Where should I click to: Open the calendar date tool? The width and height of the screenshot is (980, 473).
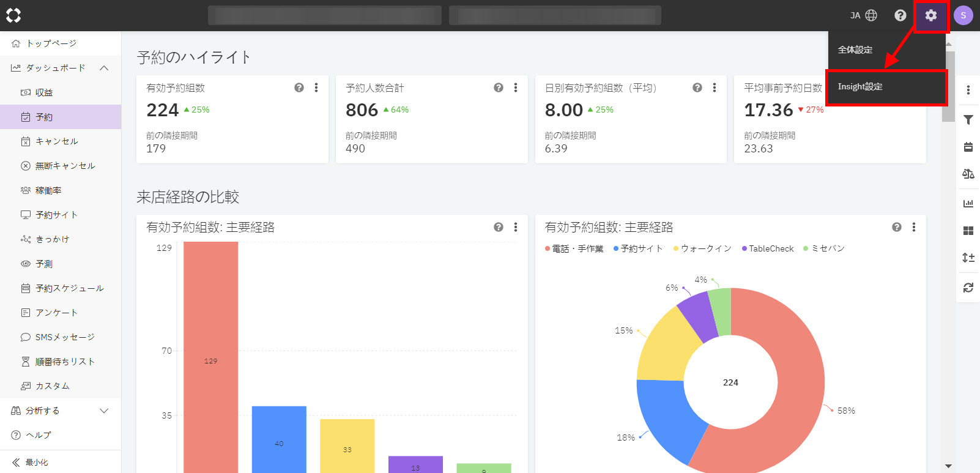click(x=968, y=147)
